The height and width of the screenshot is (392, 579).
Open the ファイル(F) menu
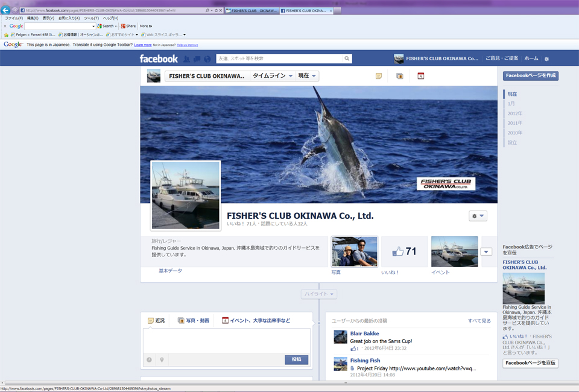click(x=14, y=18)
